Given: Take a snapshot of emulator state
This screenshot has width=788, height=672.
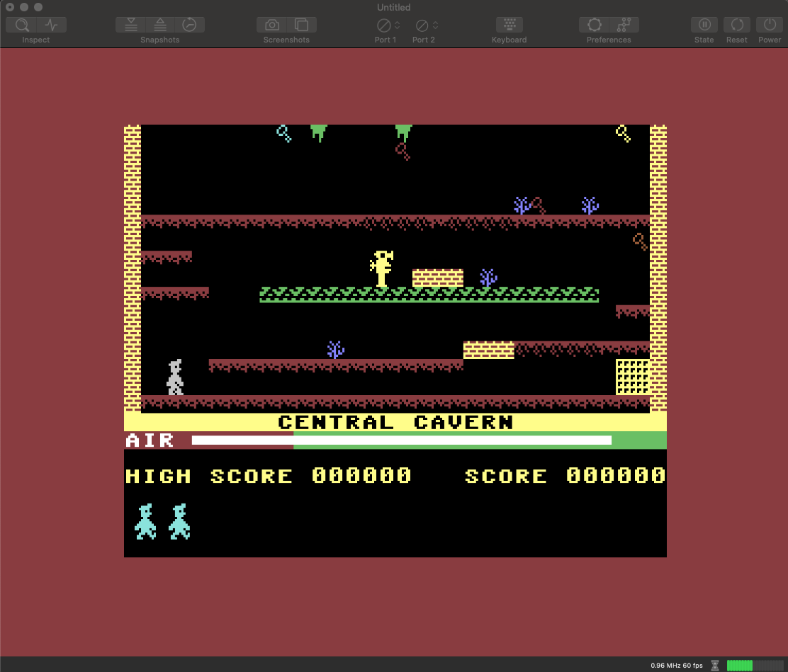Looking at the screenshot, I should point(130,25).
